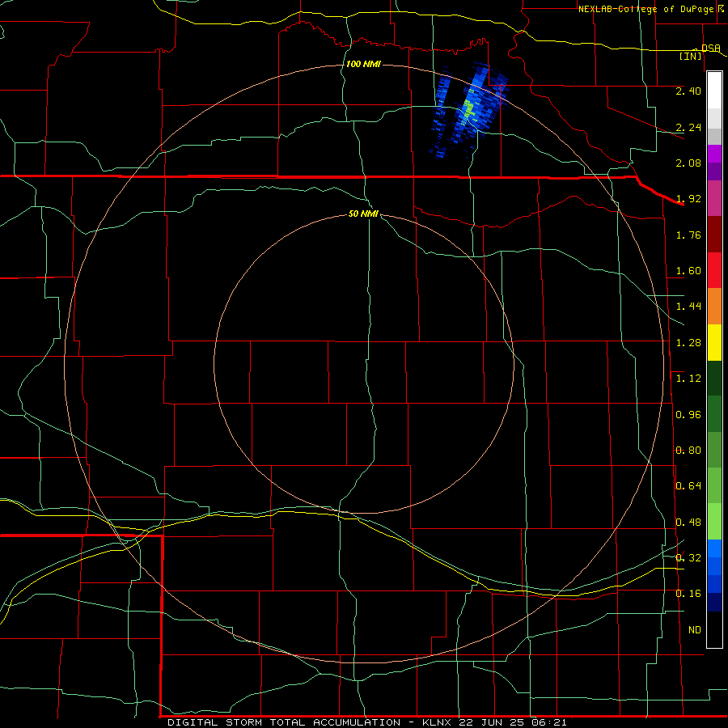Click the darkest green legend swatch
The image size is (728, 728).
[x=714, y=378]
